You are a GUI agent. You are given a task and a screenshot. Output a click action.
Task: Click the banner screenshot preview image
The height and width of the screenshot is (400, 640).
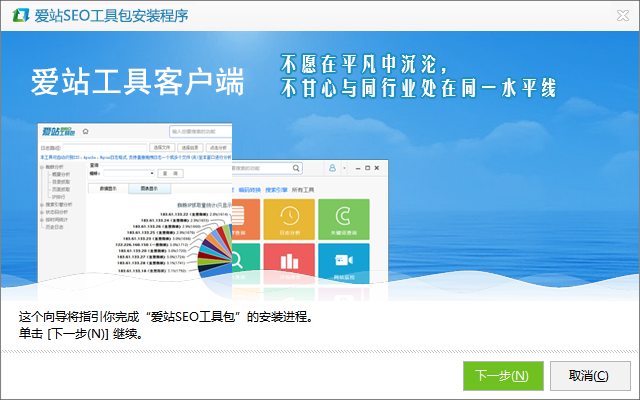[x=213, y=211]
